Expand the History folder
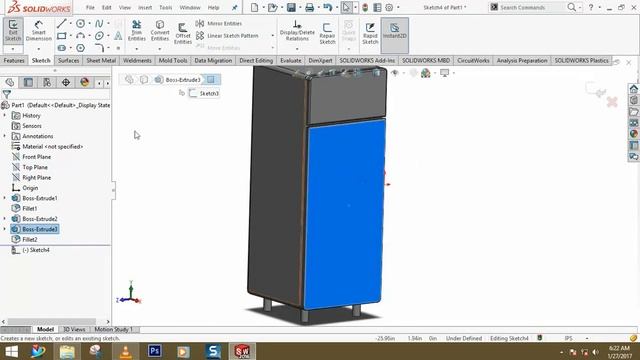The image size is (640, 360). click(4, 116)
